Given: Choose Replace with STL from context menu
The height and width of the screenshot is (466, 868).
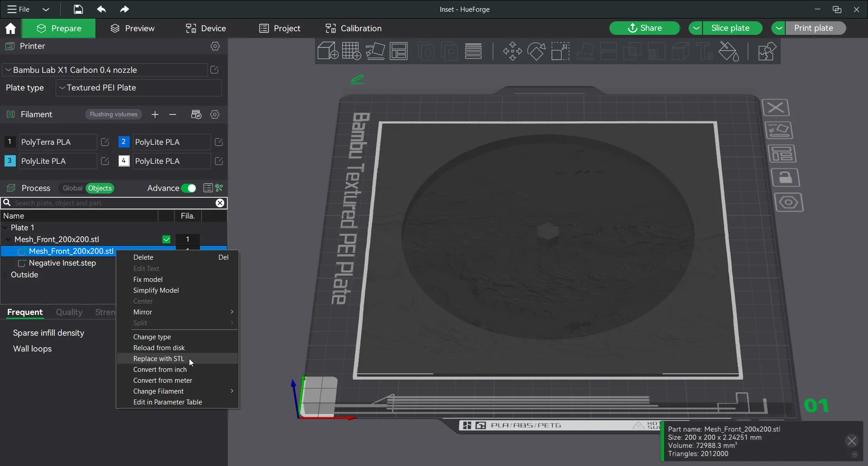Looking at the screenshot, I should [177, 359].
